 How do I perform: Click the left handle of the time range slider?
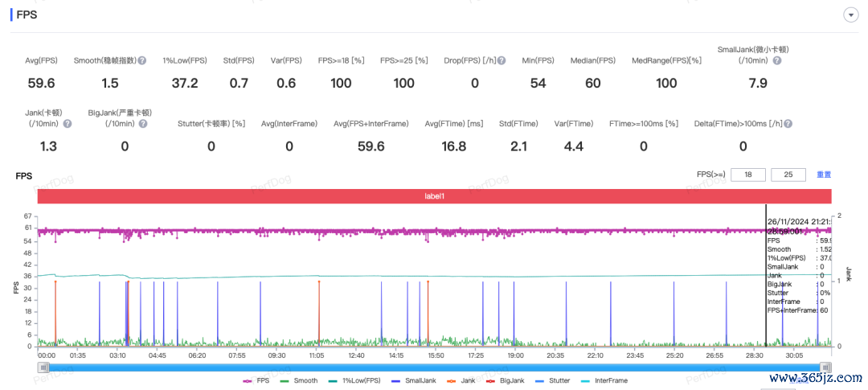[x=42, y=367]
